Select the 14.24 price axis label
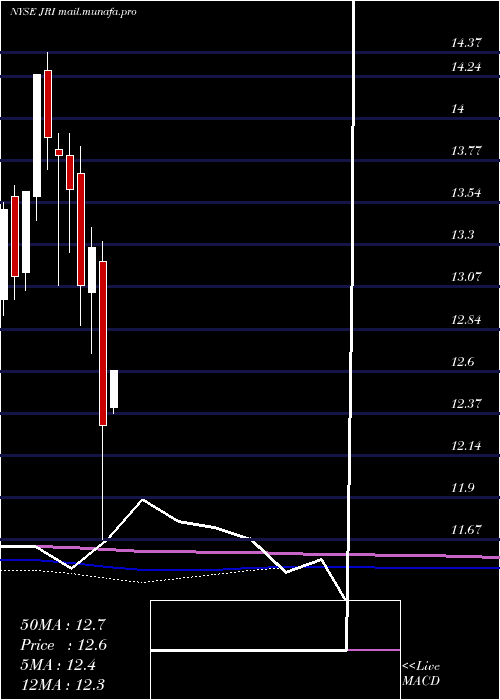Screen dimensions: 500x700 click(x=467, y=67)
